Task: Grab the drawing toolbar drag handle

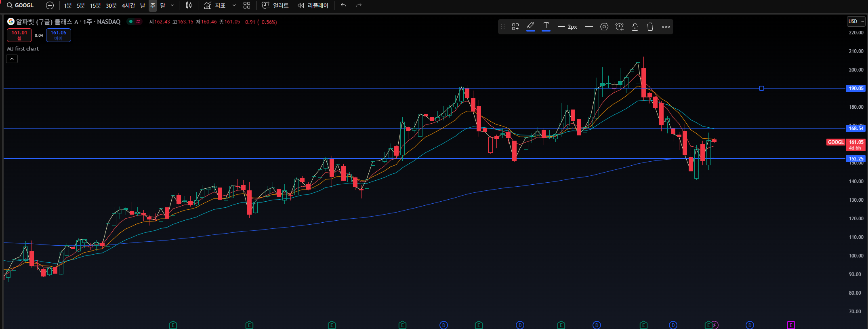Action: [x=503, y=27]
